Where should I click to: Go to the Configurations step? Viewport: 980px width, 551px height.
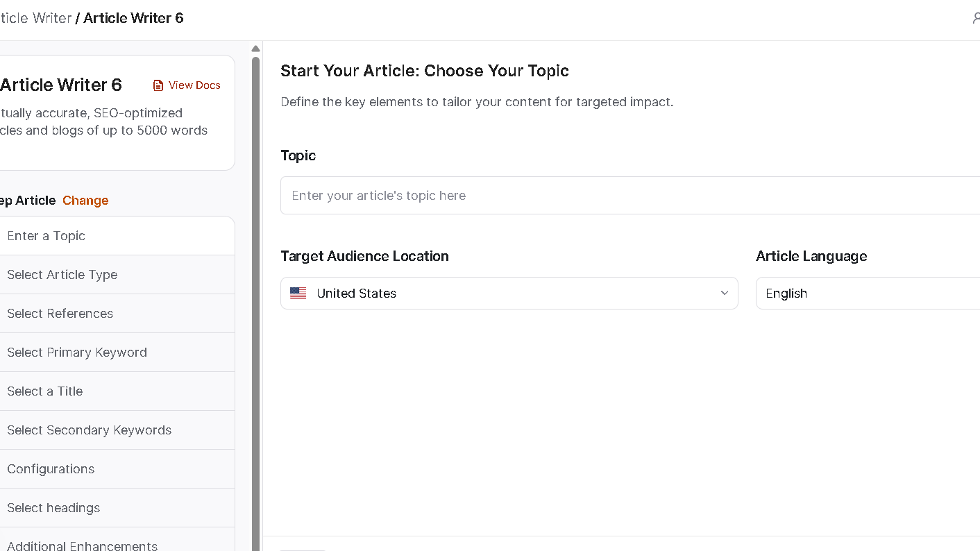coord(116,469)
